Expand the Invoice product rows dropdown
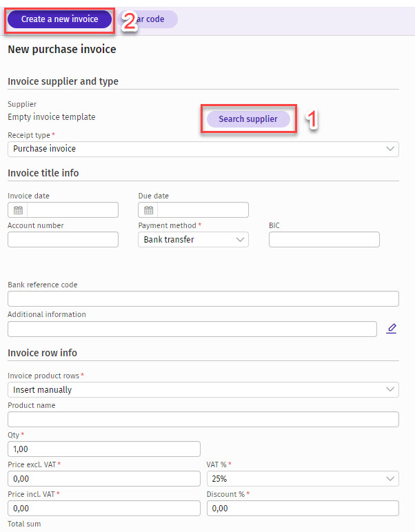Viewport: 415px width, 532px height. [203, 390]
